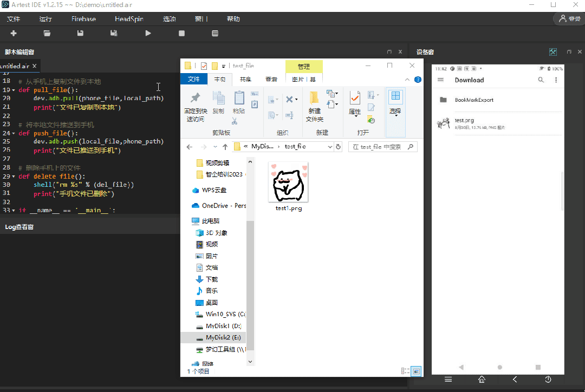This screenshot has height=392, width=585.
Task: Click the new script plus icon
Action: coord(14,33)
